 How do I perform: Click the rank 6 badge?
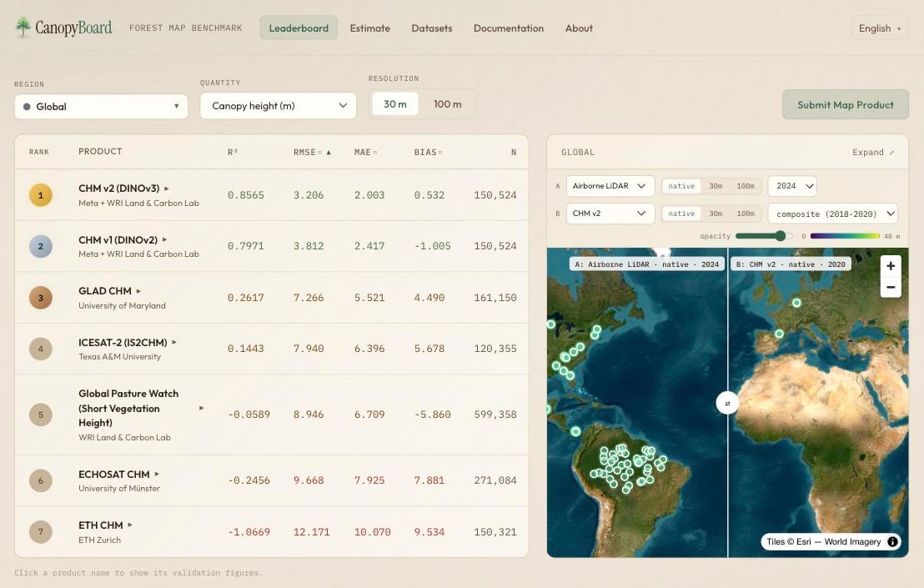(x=41, y=480)
